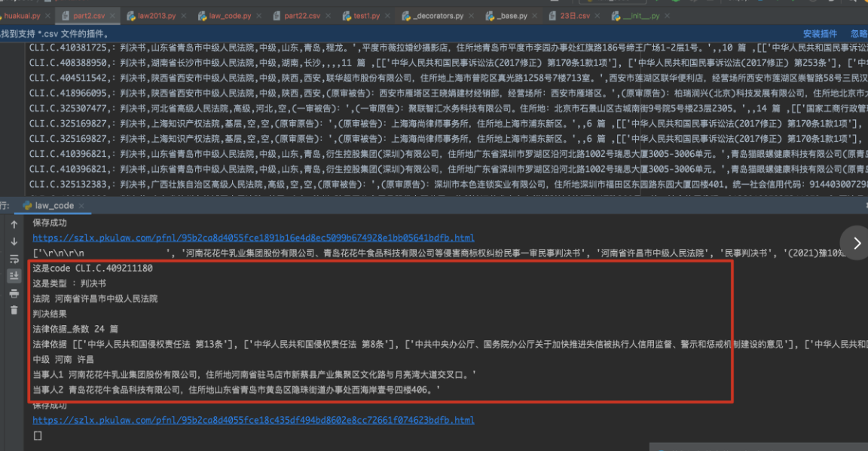This screenshot has height=451, width=868.
Task: Close the law_code run tab
Action: coord(83,205)
